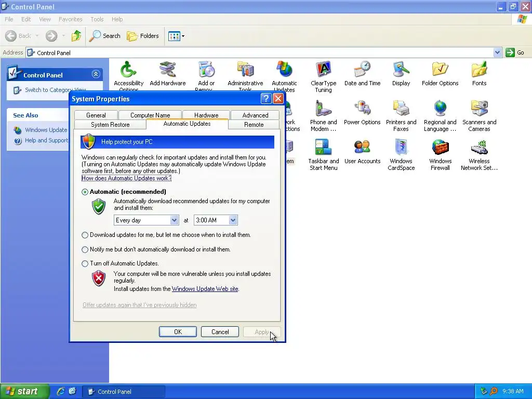Screen dimensions: 532x399
Task: Open the File menu
Action: [9, 19]
